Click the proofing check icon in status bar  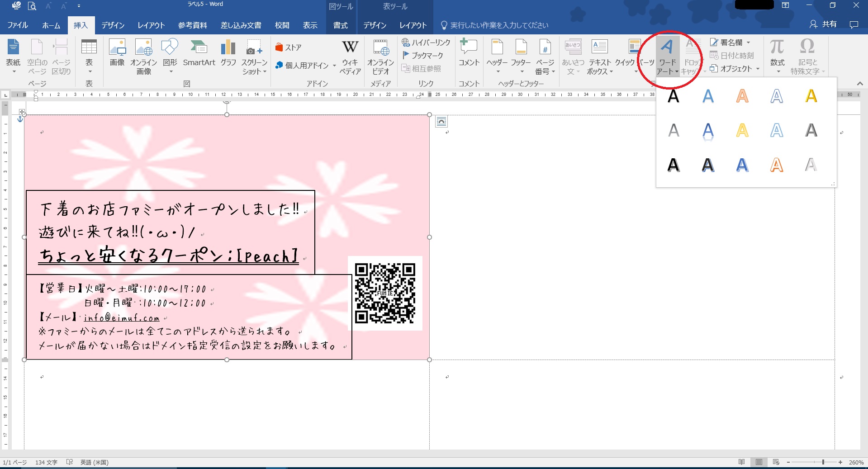click(x=70, y=462)
